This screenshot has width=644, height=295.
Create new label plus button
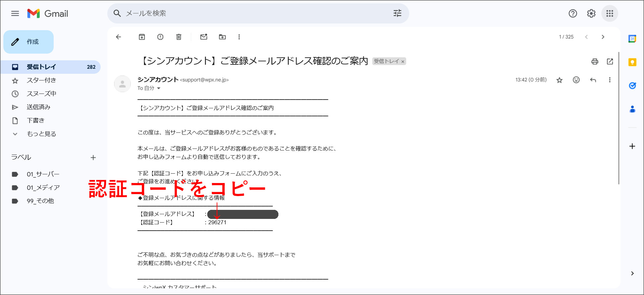[93, 158]
